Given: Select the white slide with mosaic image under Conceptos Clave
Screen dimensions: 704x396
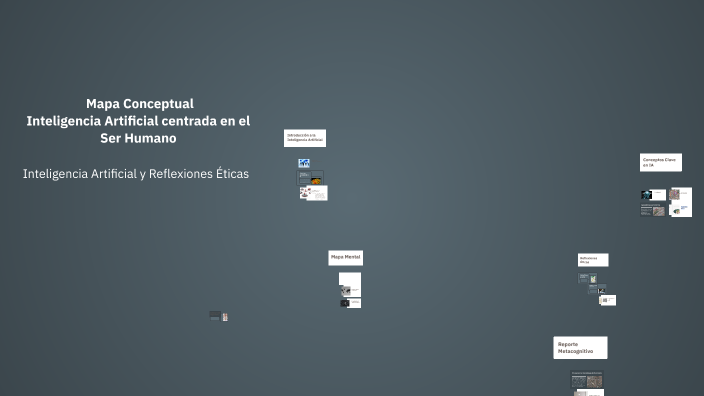Looking at the screenshot, I should [681, 195].
